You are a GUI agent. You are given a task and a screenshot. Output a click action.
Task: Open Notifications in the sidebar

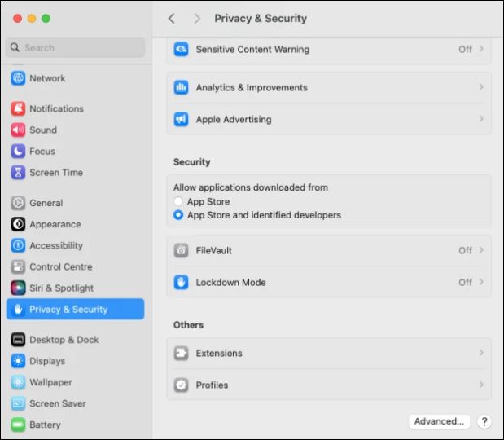[56, 109]
